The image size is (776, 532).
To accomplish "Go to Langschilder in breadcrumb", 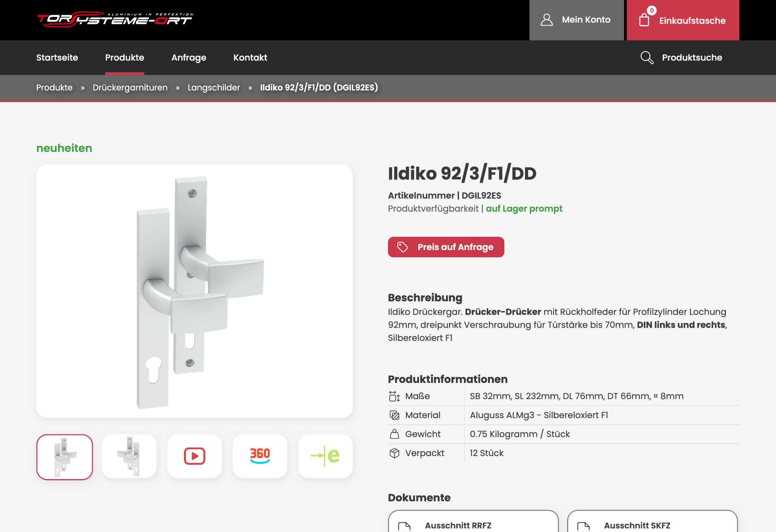I will [214, 87].
